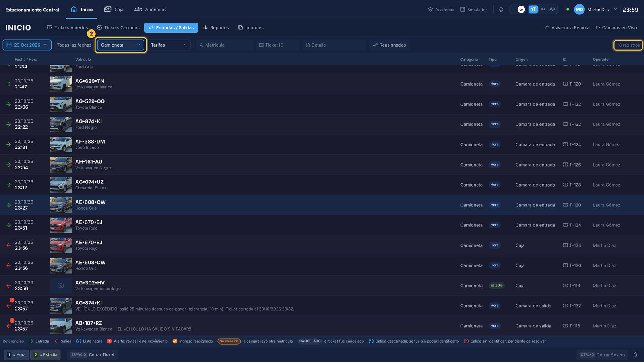This screenshot has width=644, height=362.
Task: Open the Academia section
Action: coord(441,10)
